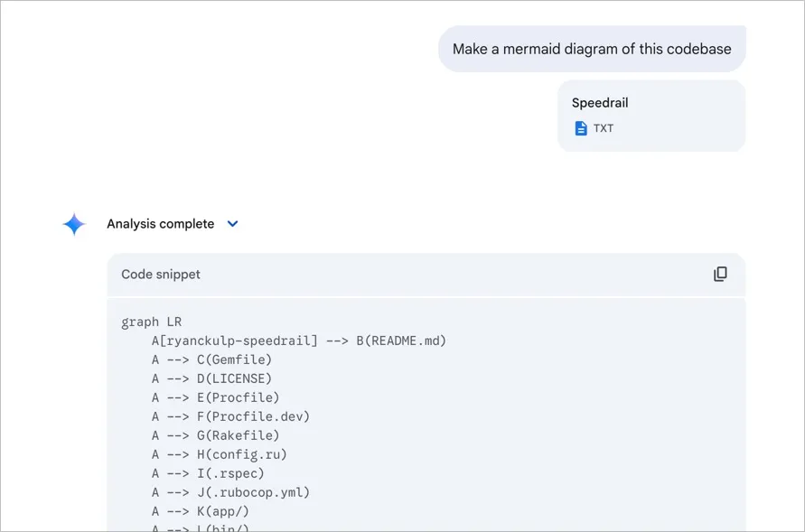
Task: Click the "Code snippet" header label
Action: tap(161, 274)
